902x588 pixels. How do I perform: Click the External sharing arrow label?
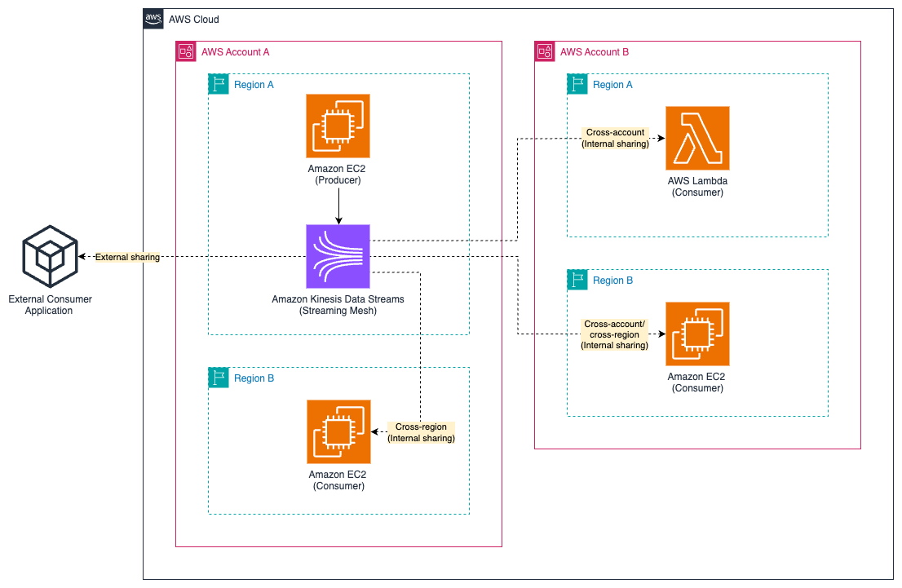(x=127, y=257)
